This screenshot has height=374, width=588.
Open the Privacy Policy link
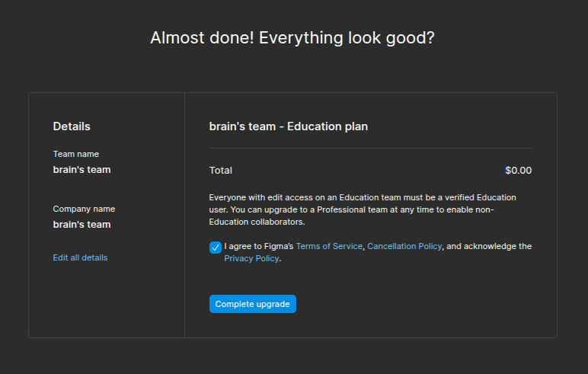click(x=251, y=258)
